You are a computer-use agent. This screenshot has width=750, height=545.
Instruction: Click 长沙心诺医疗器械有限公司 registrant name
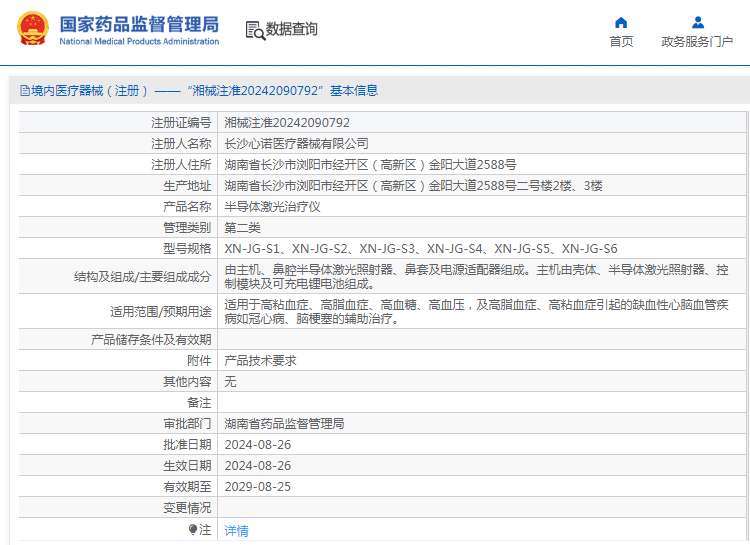pos(296,144)
